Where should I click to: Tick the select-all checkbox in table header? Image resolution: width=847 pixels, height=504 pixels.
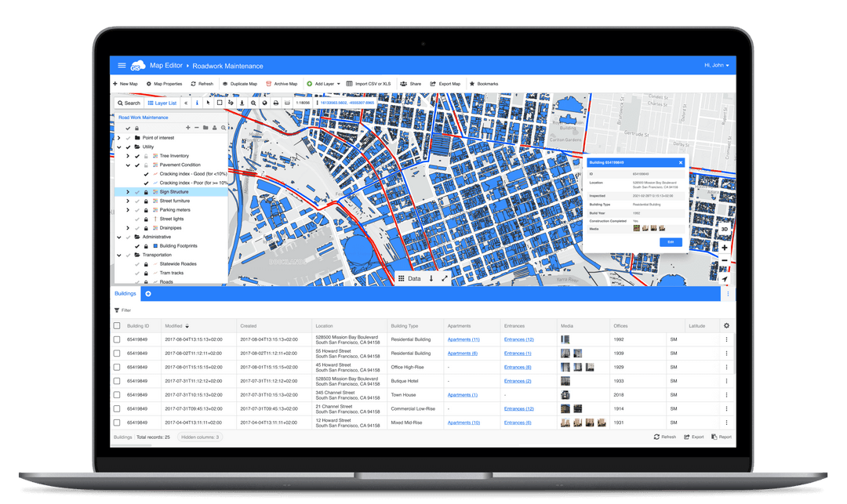tap(117, 326)
